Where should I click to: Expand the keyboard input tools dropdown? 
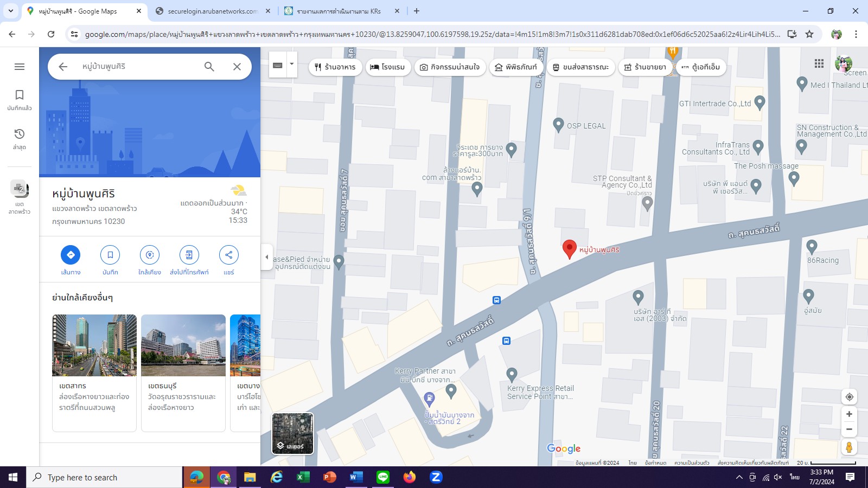tap(292, 64)
